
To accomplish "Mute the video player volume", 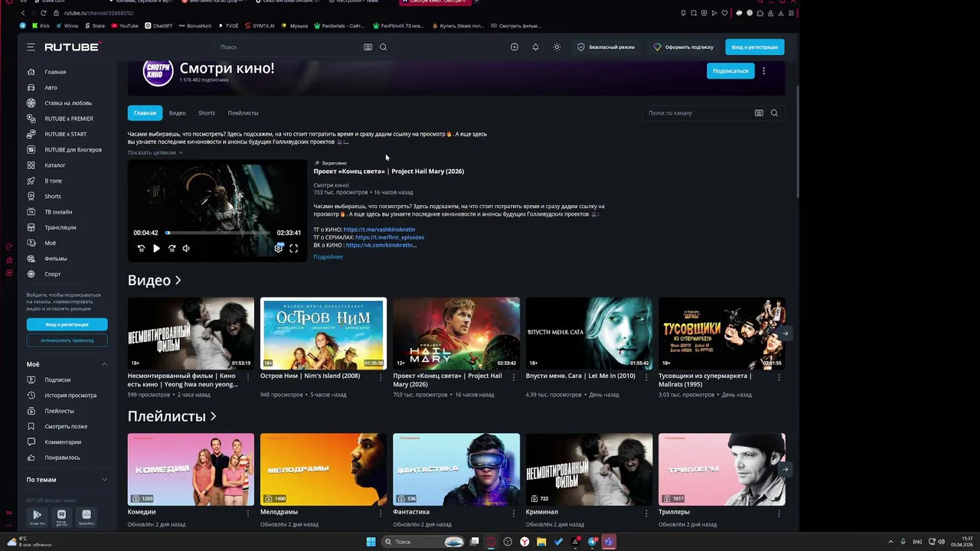I will click(186, 248).
